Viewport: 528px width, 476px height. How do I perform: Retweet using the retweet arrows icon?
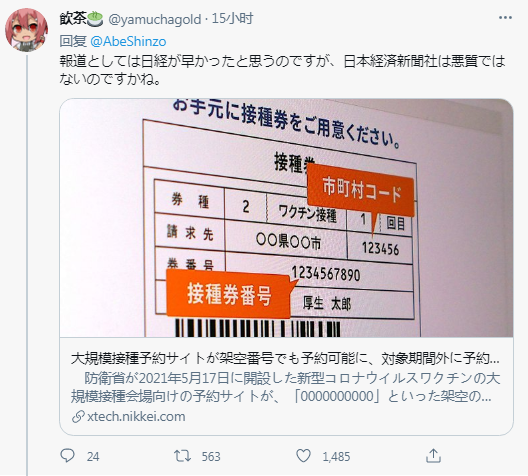(183, 456)
